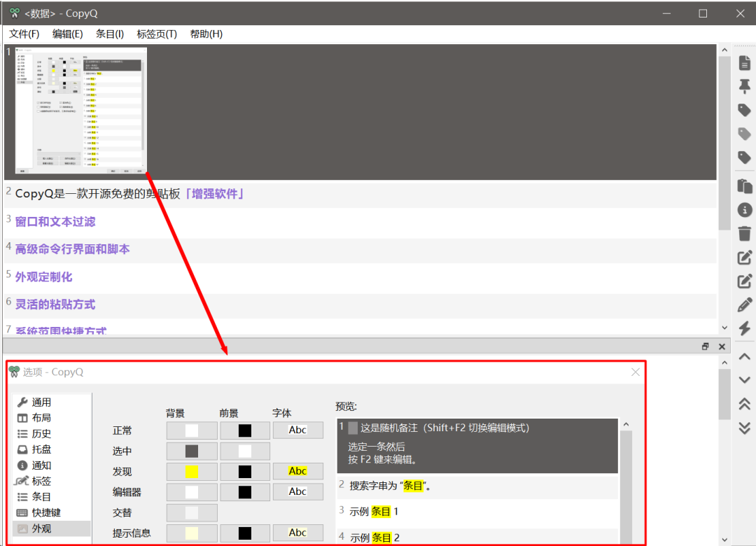Viewport: 756px width, 546px height.
Task: Open Action dialog via lightning bolt icon
Action: coord(744,328)
